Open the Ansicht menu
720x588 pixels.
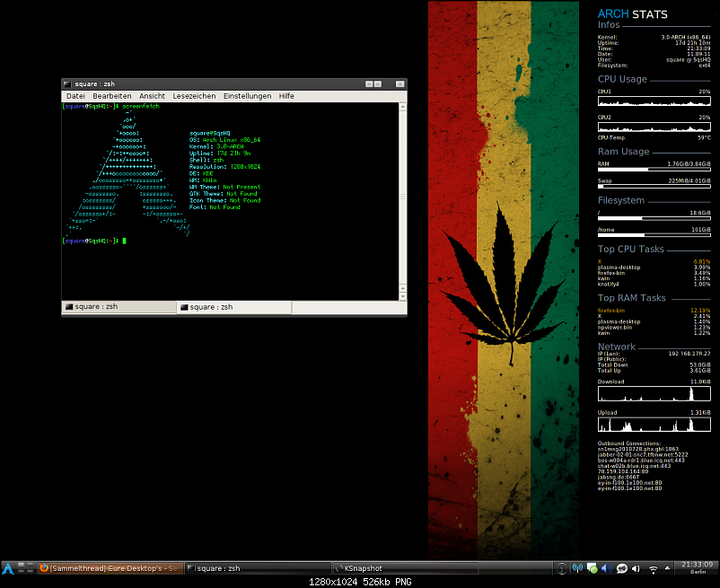pyautogui.click(x=152, y=96)
